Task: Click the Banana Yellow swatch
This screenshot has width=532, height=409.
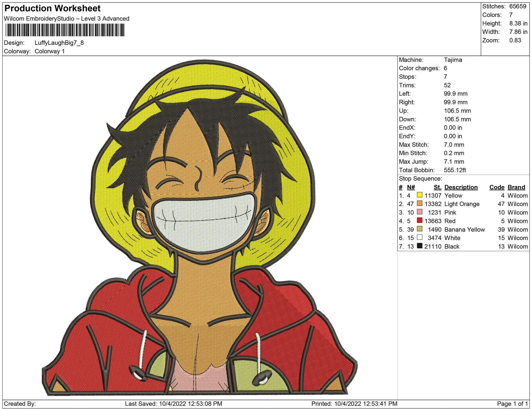Action: tap(419, 229)
